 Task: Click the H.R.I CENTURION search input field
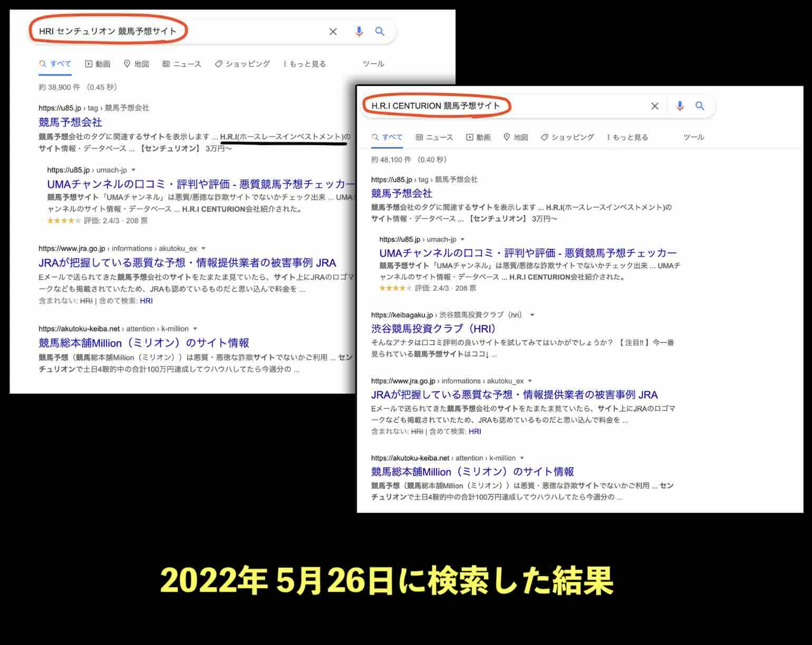(x=504, y=106)
